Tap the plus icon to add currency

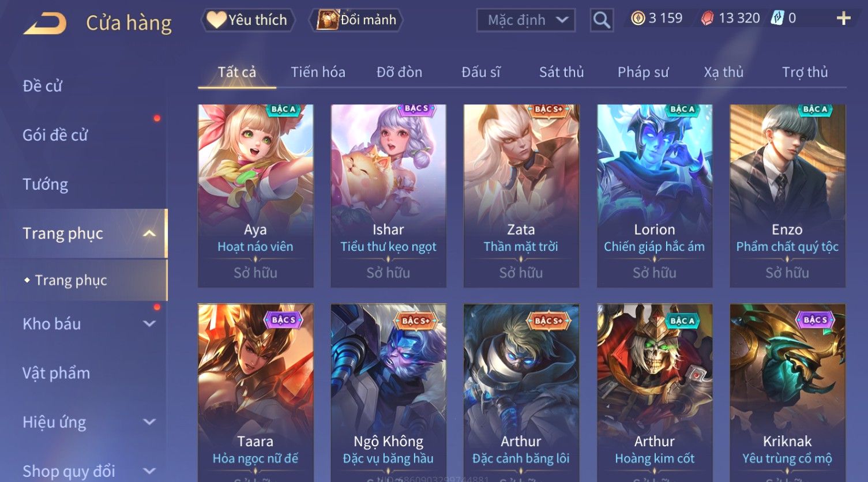(x=843, y=18)
